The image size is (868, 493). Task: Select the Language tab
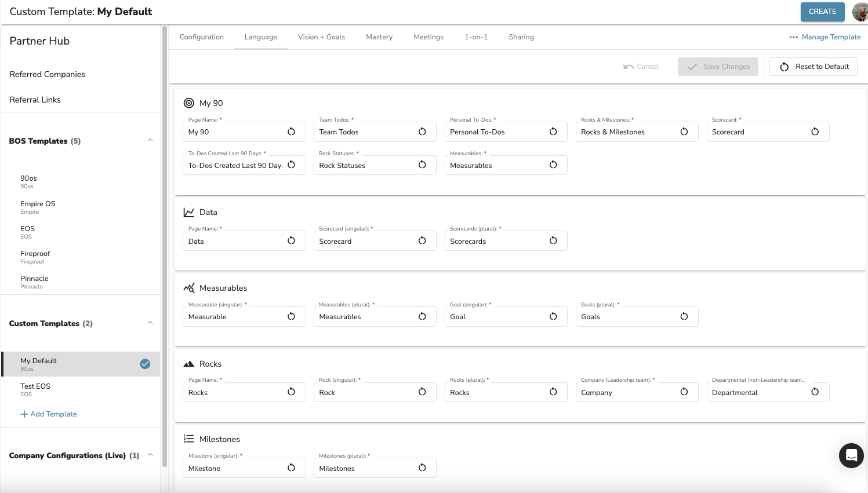point(261,37)
